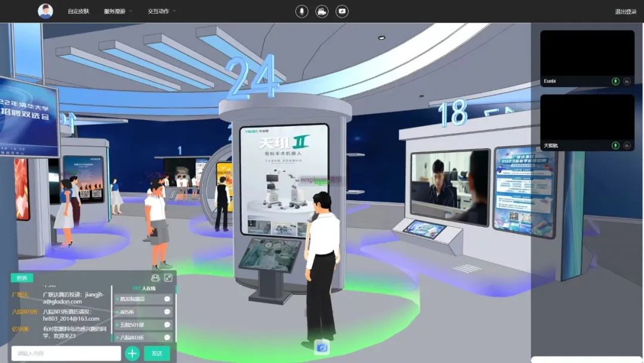
Task: Toggle Eunbi's camera icon
Action: pyautogui.click(x=627, y=81)
